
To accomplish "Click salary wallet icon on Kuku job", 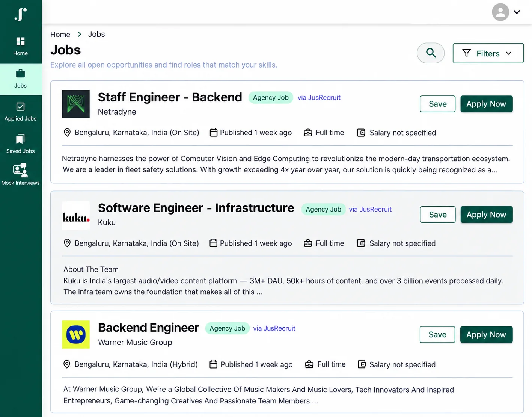I will (361, 243).
